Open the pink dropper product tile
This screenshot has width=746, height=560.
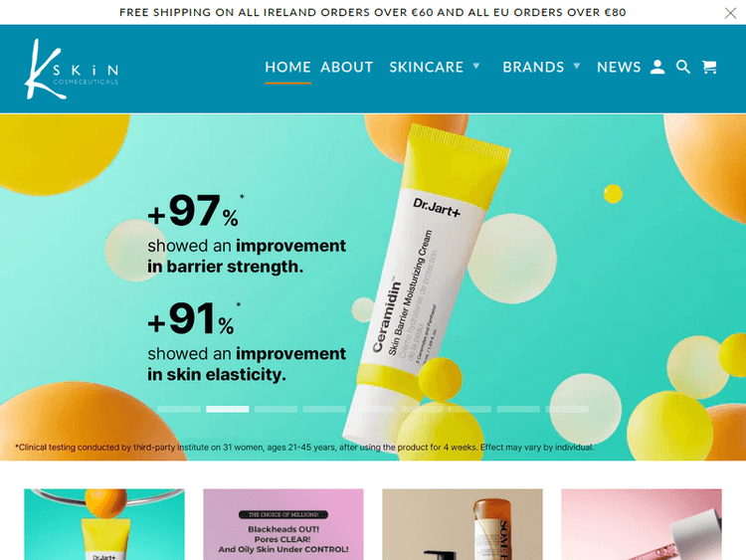pos(642,524)
